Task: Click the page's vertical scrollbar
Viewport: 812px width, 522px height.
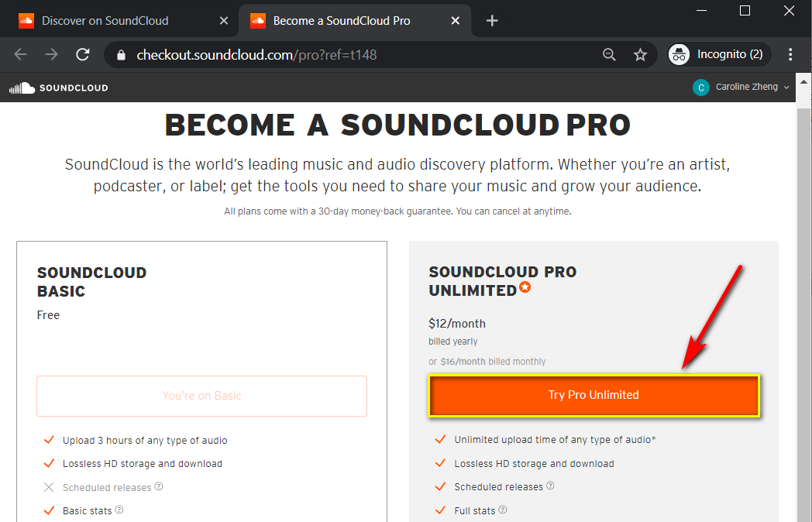Action: click(x=804, y=310)
